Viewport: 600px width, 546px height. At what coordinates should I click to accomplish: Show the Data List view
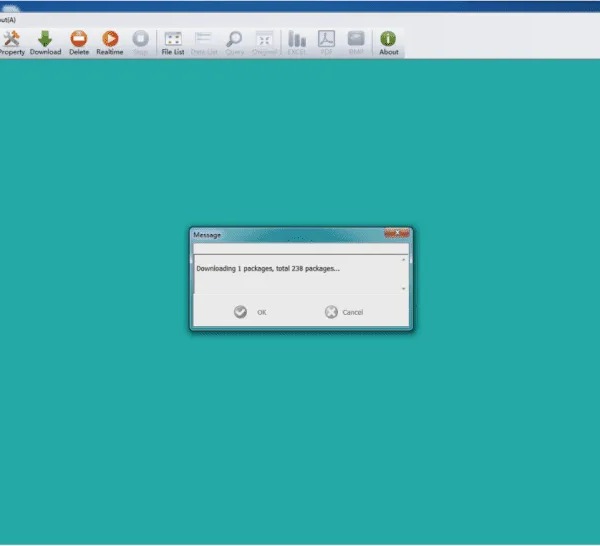pos(204,41)
